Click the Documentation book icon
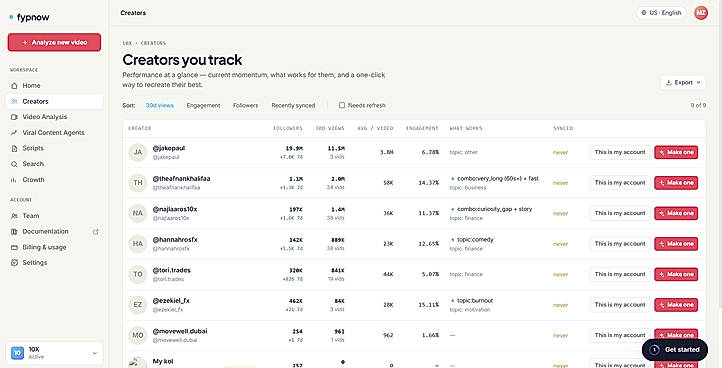This screenshot has width=722, height=368. (14, 231)
